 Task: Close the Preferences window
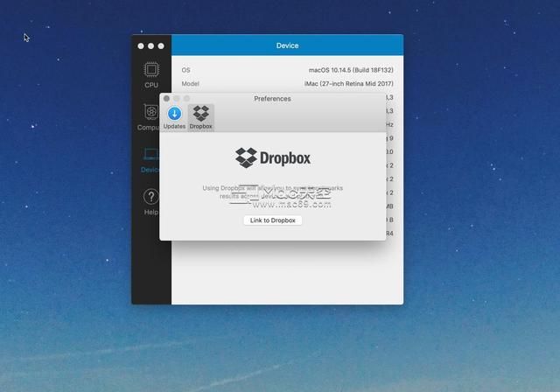click(x=166, y=99)
